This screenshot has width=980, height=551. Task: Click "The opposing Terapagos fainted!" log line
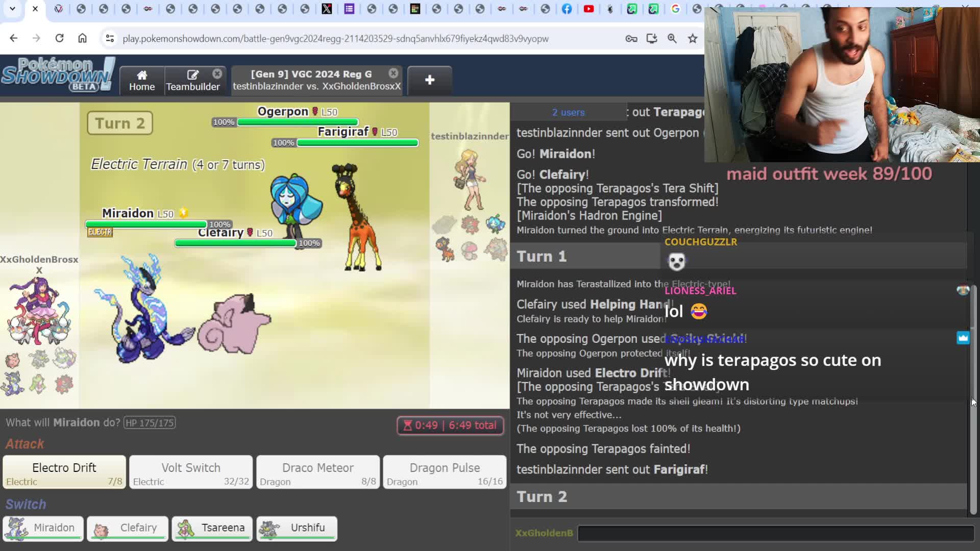603,449
